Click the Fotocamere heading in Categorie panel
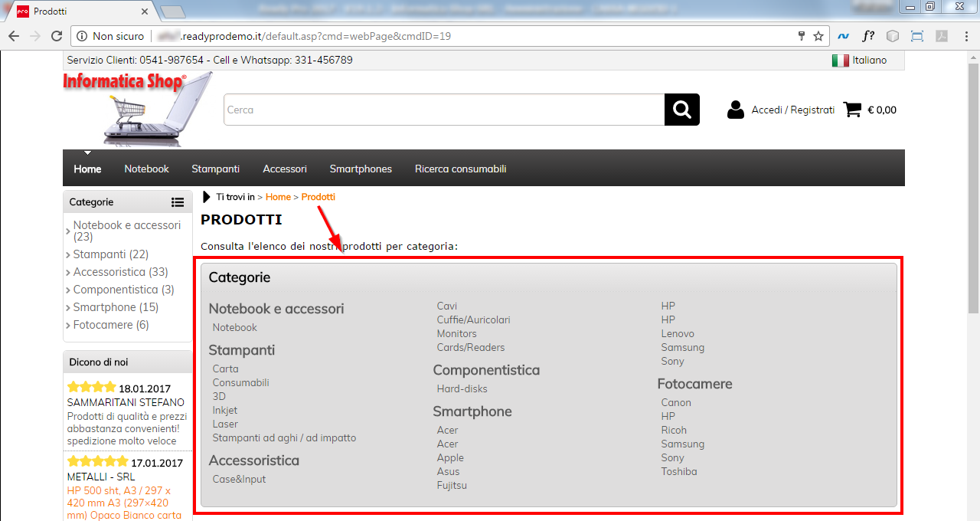This screenshot has width=980, height=521. tap(695, 384)
